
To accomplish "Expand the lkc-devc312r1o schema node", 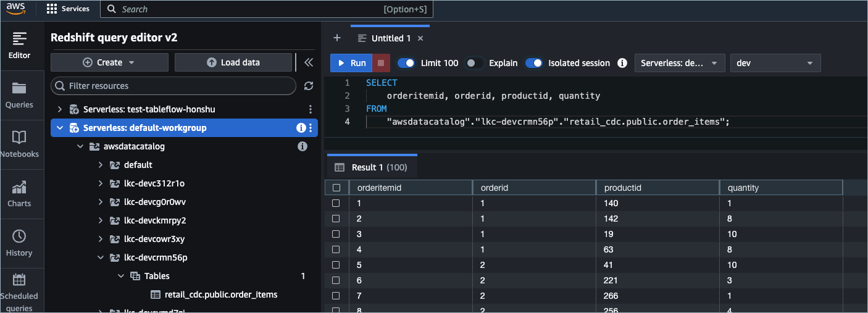I will tap(101, 183).
